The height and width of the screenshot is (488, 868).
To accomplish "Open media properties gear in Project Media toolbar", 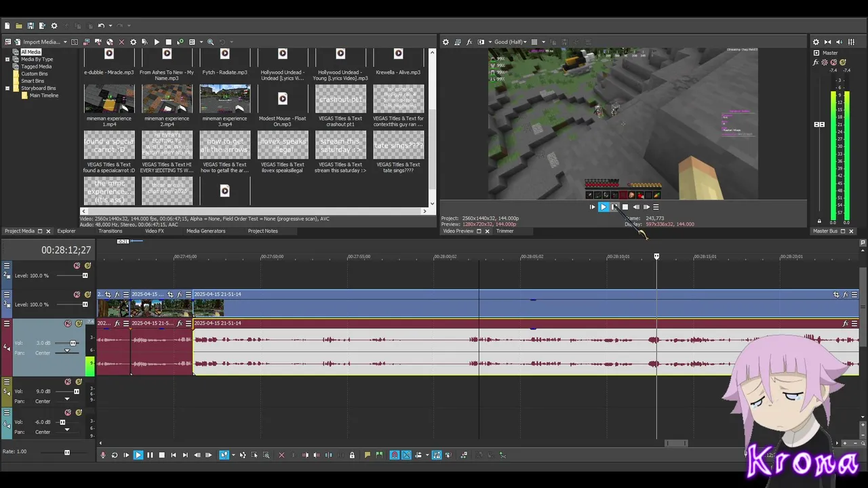I will click(x=133, y=42).
